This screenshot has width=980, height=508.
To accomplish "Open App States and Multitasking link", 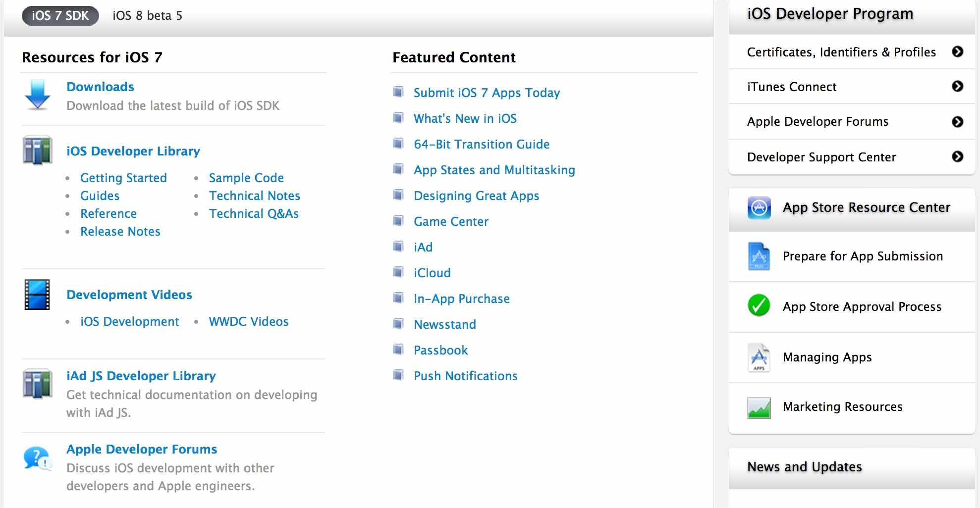I will click(x=494, y=170).
